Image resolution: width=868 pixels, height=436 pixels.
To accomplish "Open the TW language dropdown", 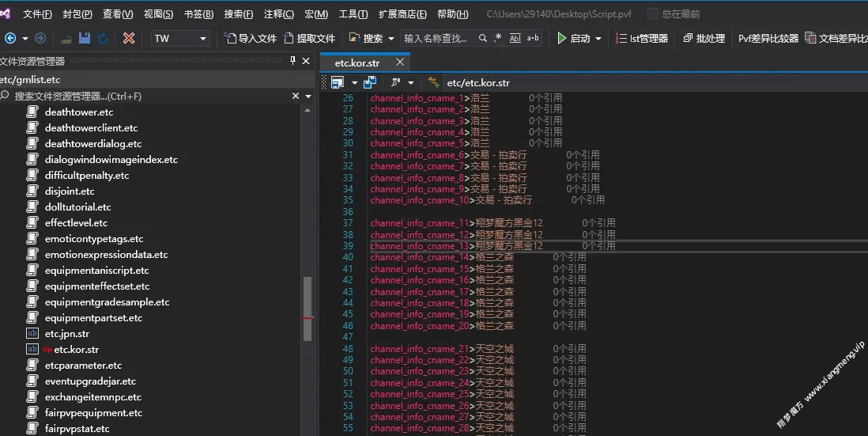I will click(x=180, y=38).
